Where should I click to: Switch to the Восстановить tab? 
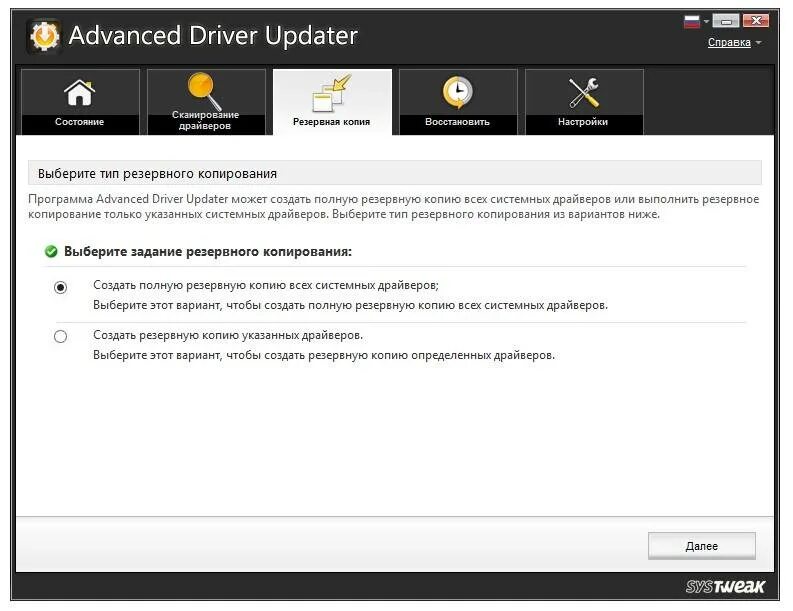[458, 102]
